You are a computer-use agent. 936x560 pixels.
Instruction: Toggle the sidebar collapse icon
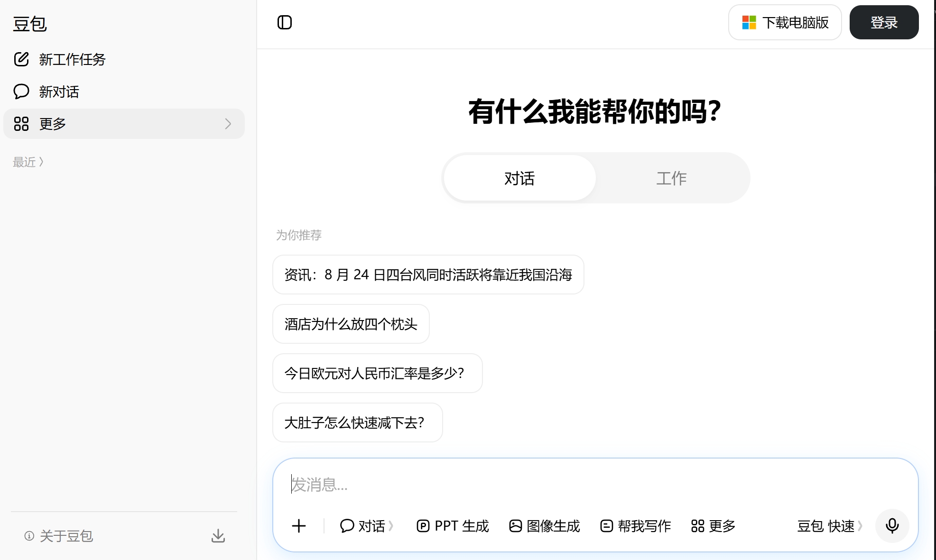point(285,22)
